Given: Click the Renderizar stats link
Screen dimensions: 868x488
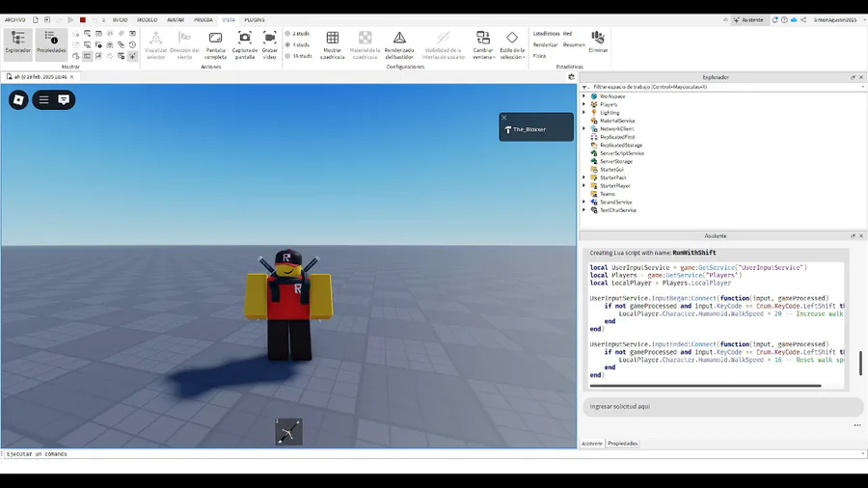Looking at the screenshot, I should point(545,44).
